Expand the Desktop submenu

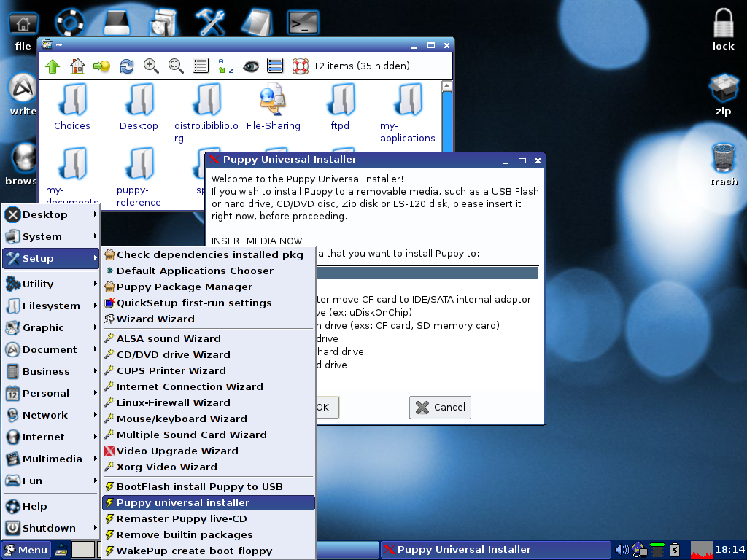pos(50,215)
